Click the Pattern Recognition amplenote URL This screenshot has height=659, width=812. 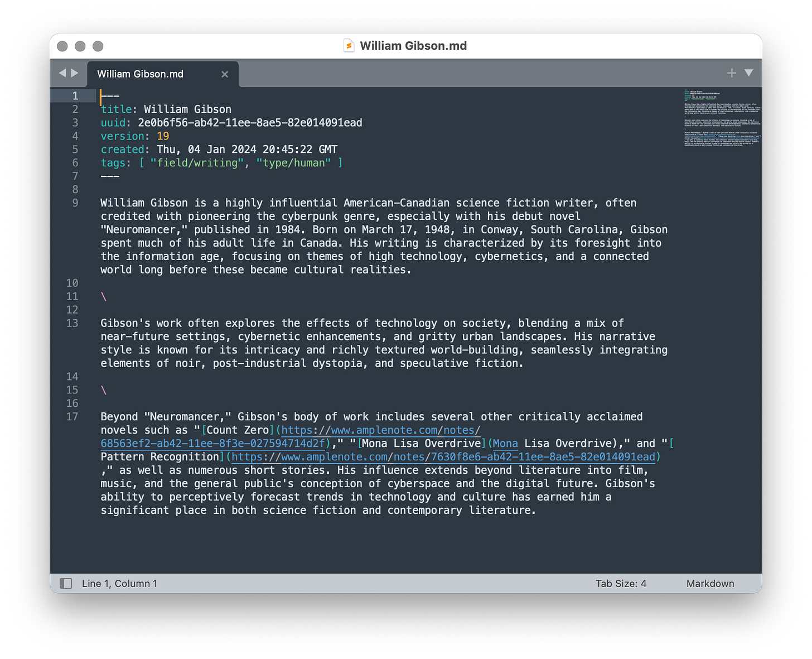coord(443,457)
